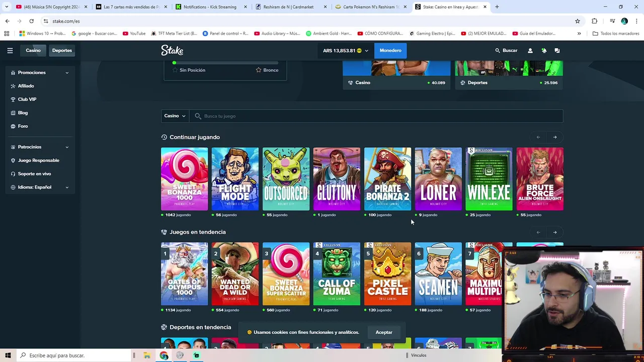
Task: Open the Pixel Castle game
Action: click(x=387, y=274)
